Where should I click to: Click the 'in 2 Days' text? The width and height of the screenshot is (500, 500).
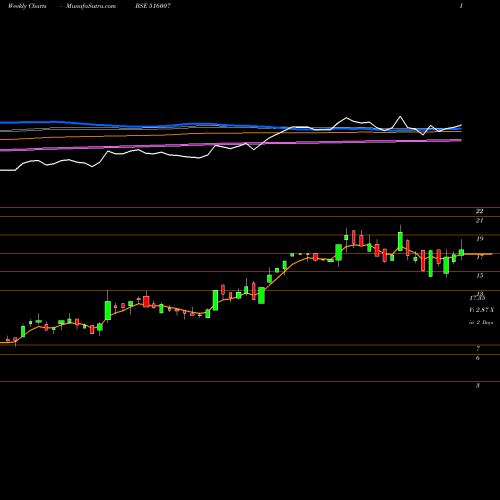(481, 322)
